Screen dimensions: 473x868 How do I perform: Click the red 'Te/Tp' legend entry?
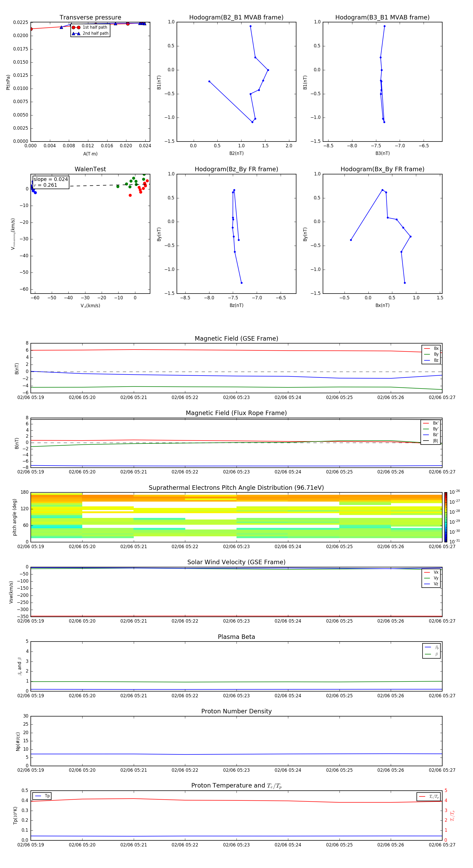(429, 796)
